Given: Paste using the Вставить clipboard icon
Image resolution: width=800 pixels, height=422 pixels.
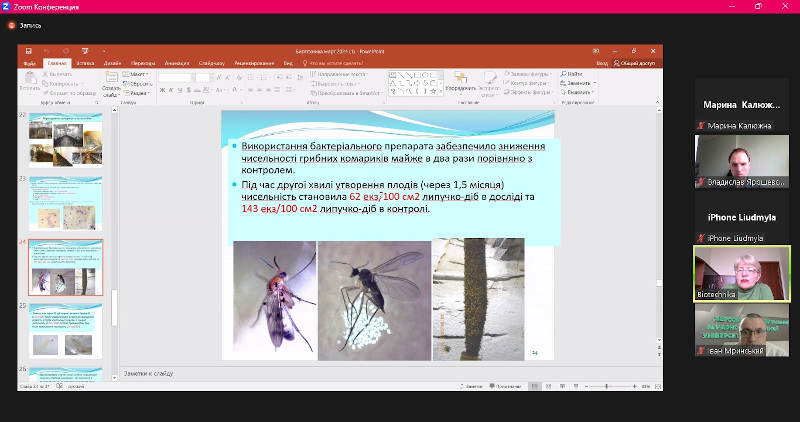Looking at the screenshot, I should coord(30,82).
